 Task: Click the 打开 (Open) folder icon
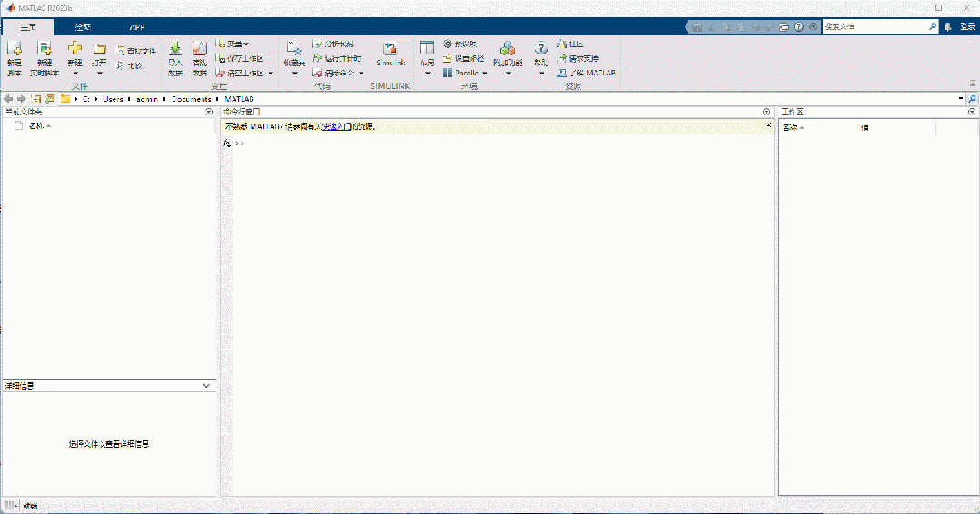(99, 49)
